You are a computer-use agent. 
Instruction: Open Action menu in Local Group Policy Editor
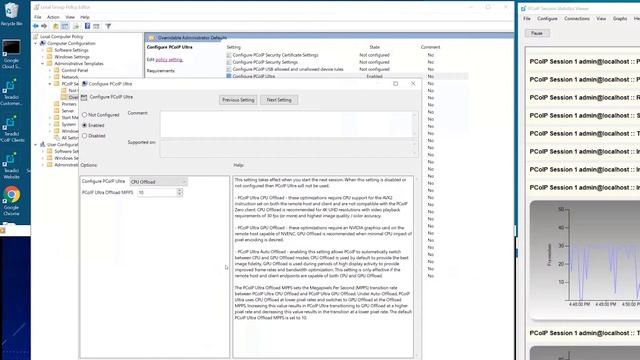point(53,17)
